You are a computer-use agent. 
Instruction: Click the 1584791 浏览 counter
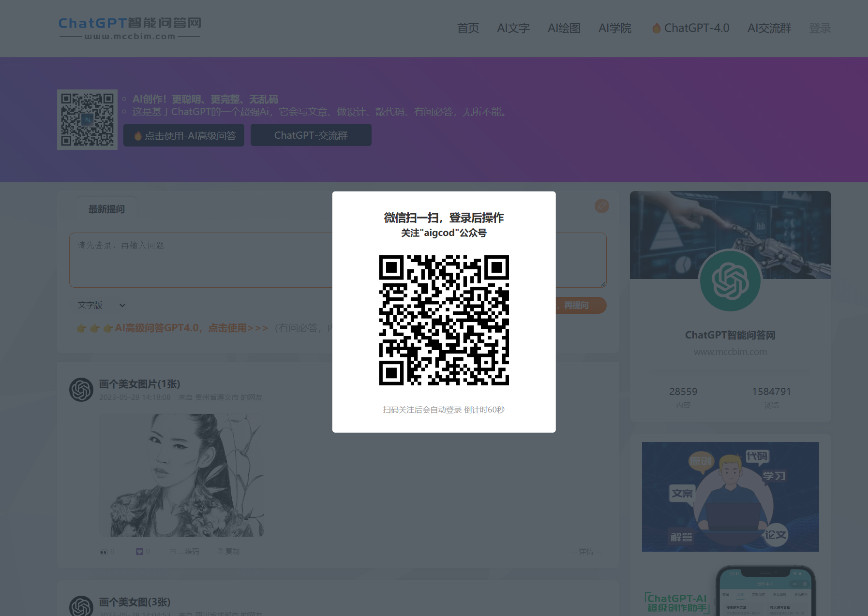[x=771, y=397]
